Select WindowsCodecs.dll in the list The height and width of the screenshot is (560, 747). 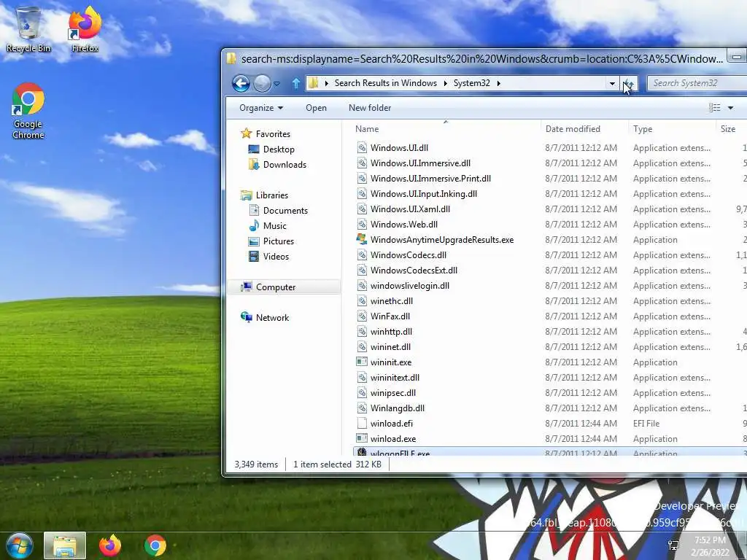[x=409, y=254]
